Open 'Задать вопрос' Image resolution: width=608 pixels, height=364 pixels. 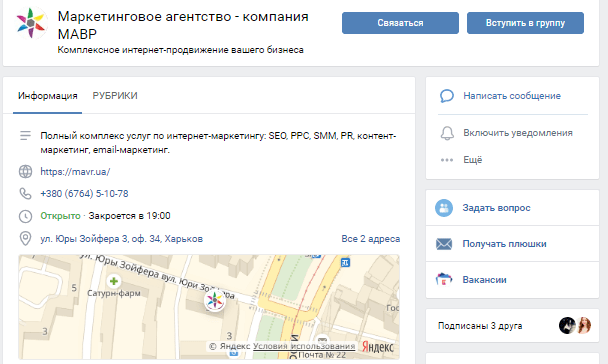tap(496, 208)
